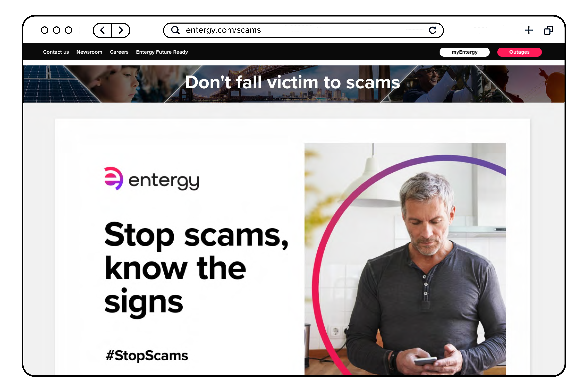Click the man with phone image
This screenshot has width=588, height=392.
click(x=405, y=259)
